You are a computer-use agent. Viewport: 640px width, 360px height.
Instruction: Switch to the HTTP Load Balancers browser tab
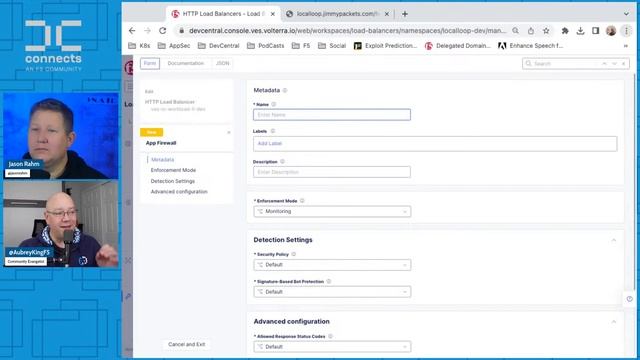point(224,14)
